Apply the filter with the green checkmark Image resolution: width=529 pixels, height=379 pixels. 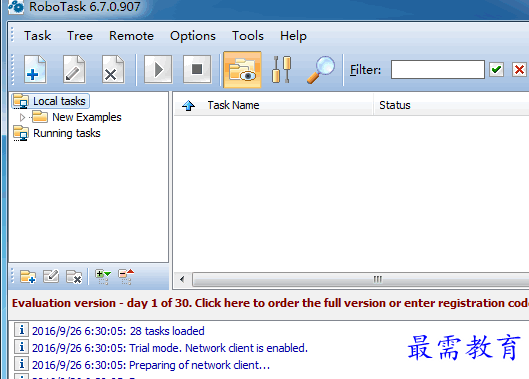pos(496,70)
